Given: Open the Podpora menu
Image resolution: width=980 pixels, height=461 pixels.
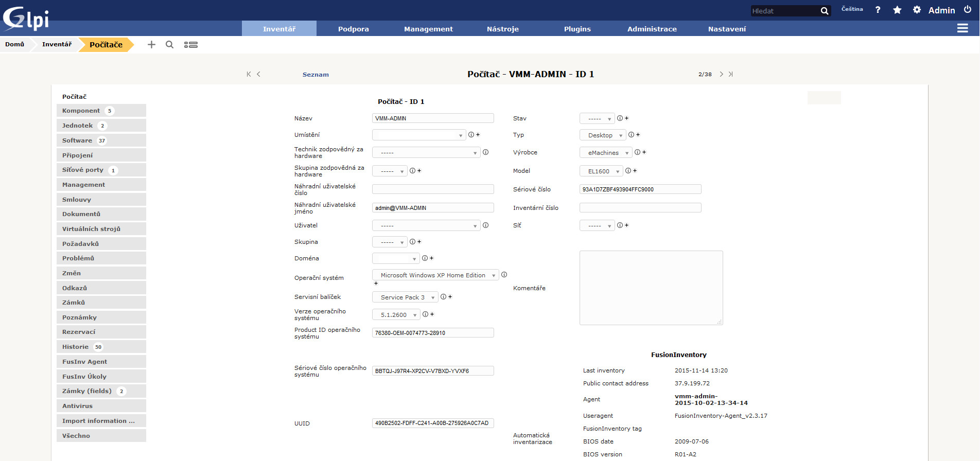Looking at the screenshot, I should (354, 29).
